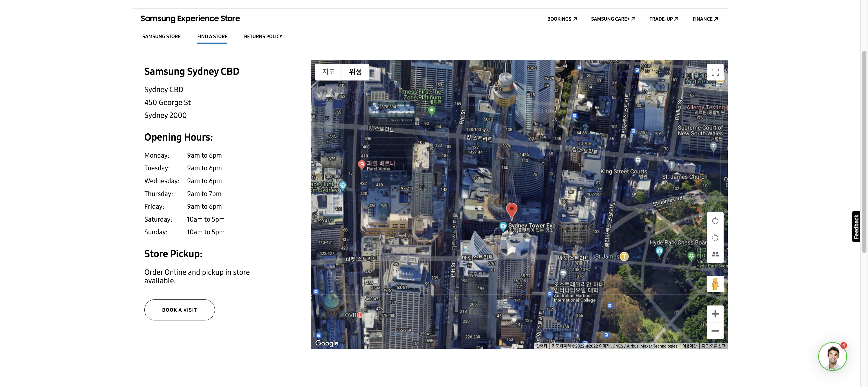
Task: Click the page vertical scrollbar
Action: point(864,151)
